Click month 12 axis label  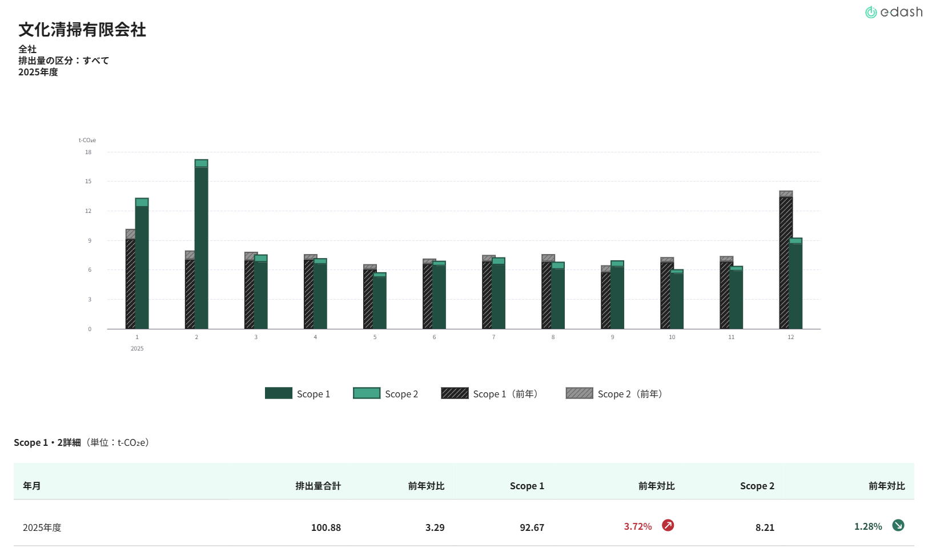pos(790,337)
